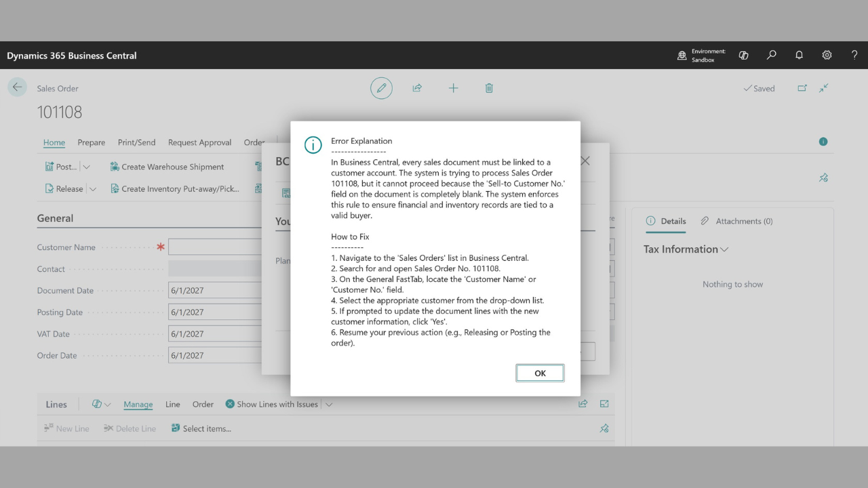Click the Customer Name field

coord(215,247)
